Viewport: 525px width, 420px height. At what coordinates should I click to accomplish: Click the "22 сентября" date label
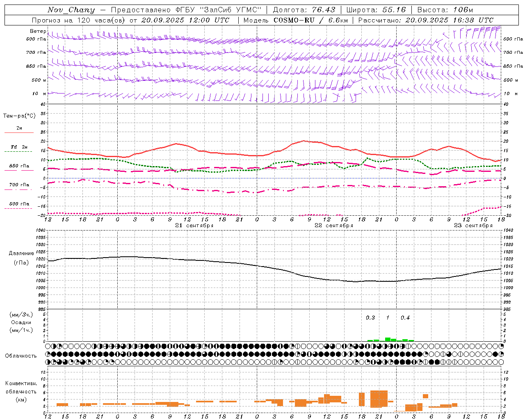333,226
